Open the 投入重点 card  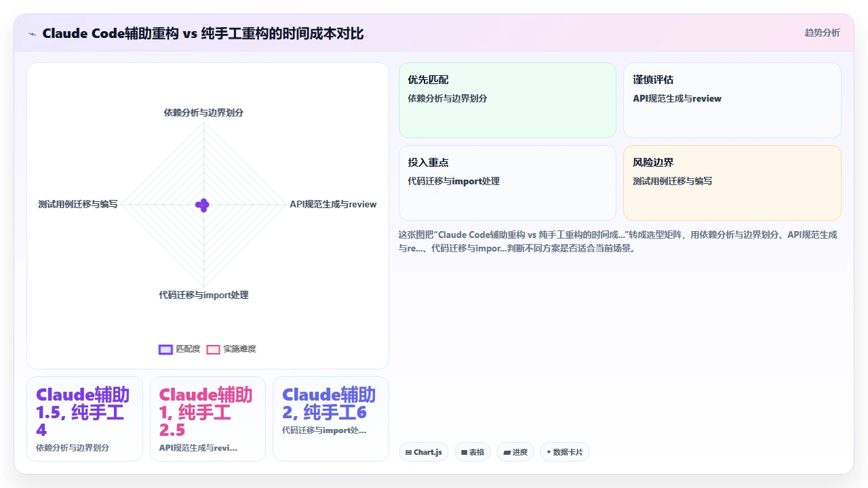(507, 183)
